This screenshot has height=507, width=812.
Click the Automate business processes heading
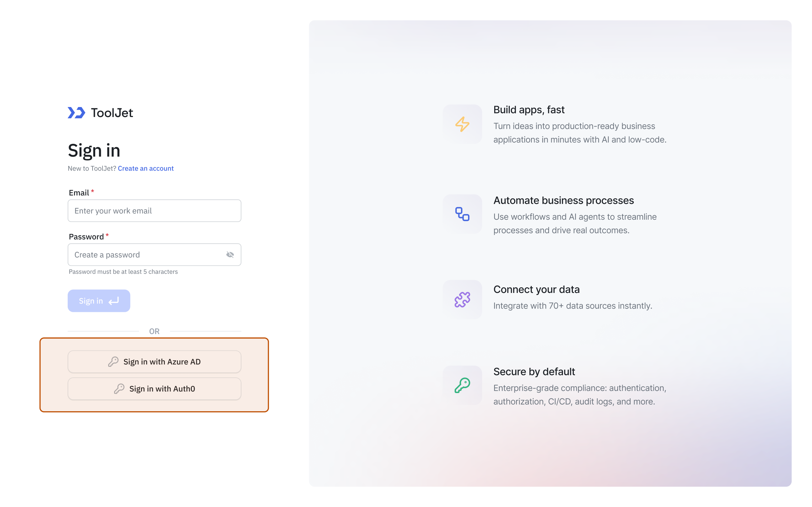point(563,200)
